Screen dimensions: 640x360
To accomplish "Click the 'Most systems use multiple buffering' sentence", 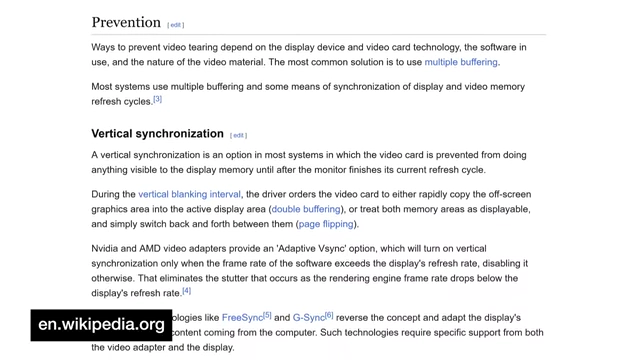I will click(308, 94).
